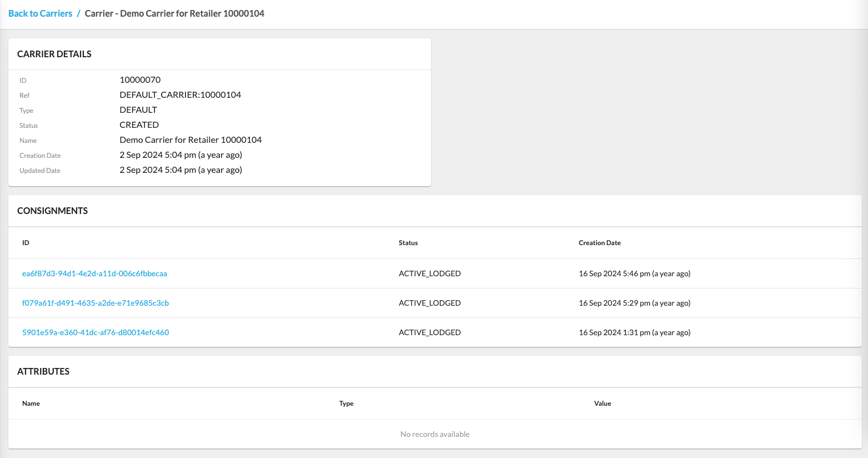
Task: Click the Ref value DEFAULT_CARRIER:10000104
Action: click(180, 94)
